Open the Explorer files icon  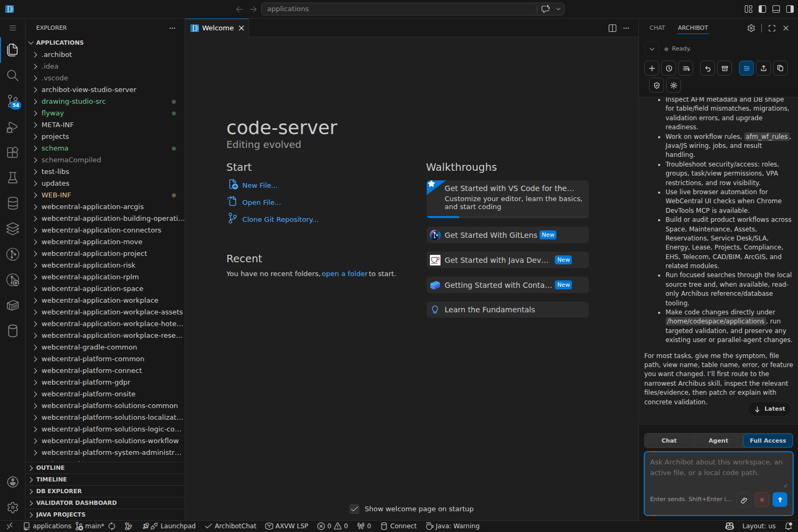point(13,50)
